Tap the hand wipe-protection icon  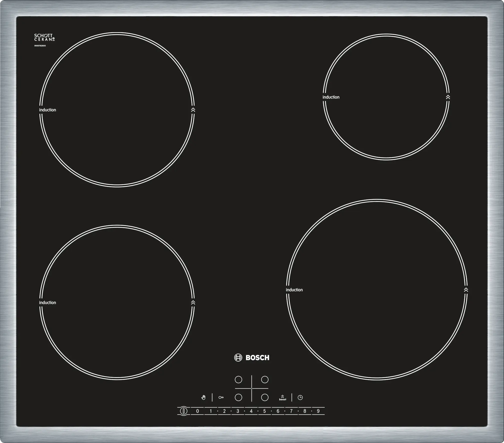tap(204, 397)
